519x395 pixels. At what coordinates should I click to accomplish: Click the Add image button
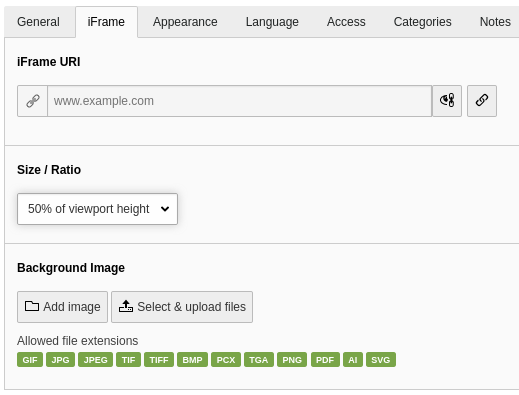[62, 307]
